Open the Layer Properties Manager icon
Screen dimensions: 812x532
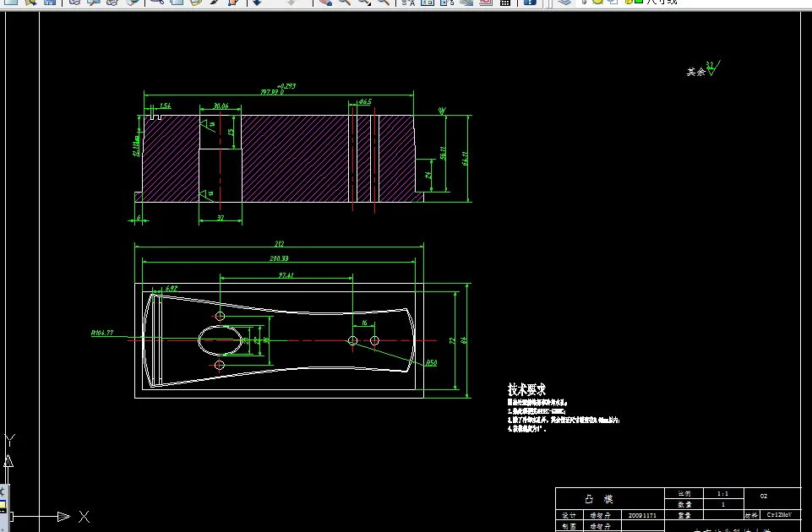[564, 2]
